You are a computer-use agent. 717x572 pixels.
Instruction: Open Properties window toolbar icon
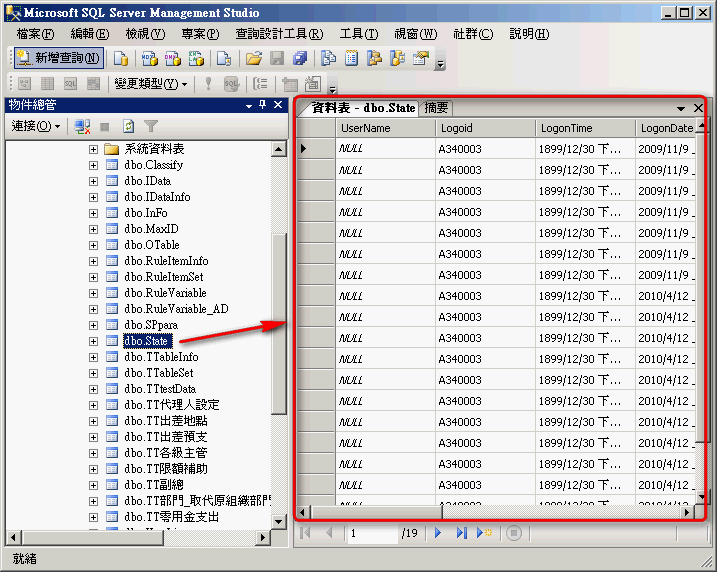pos(421,59)
